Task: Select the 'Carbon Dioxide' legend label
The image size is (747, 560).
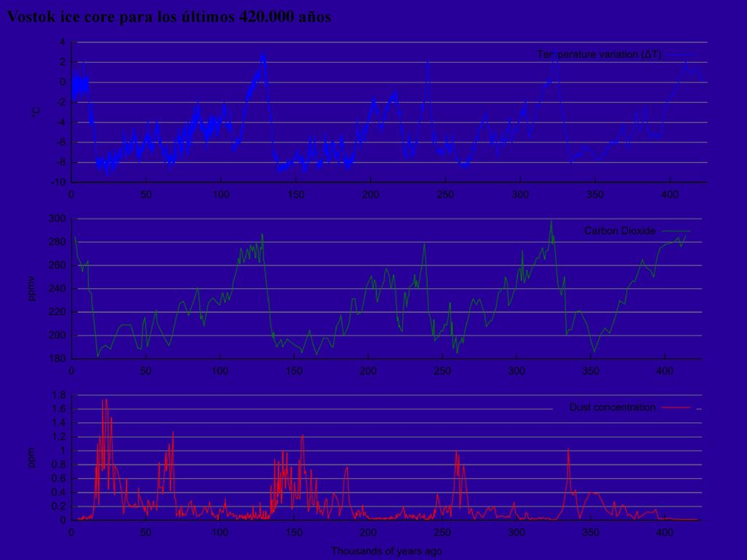Action: pos(620,230)
